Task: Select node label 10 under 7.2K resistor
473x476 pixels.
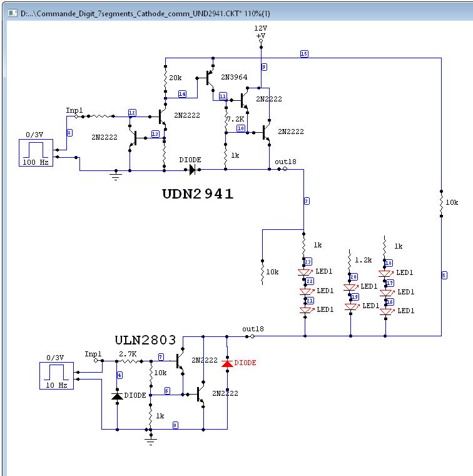Action: pos(241,128)
